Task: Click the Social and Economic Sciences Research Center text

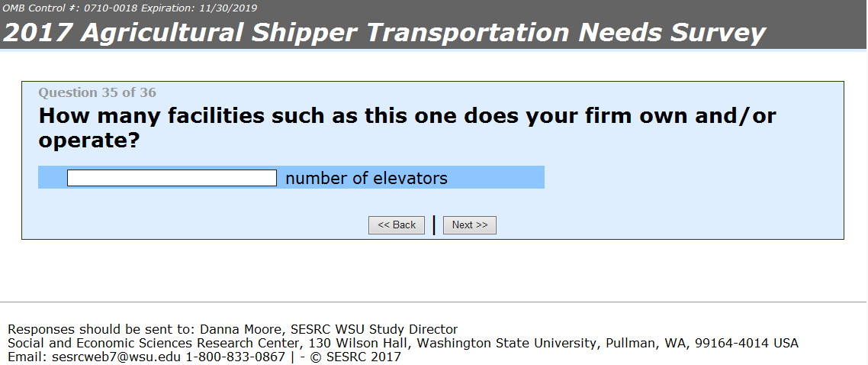Action: [149, 344]
